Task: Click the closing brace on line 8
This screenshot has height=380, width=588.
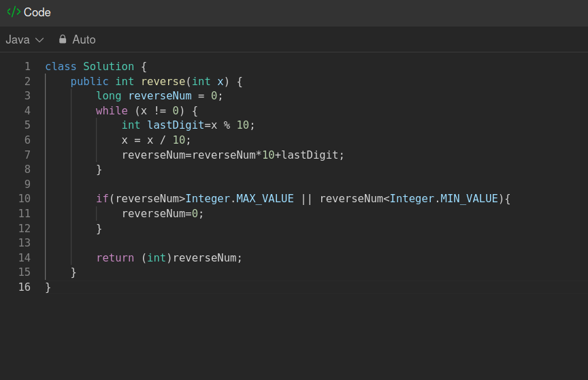Action: click(99, 170)
